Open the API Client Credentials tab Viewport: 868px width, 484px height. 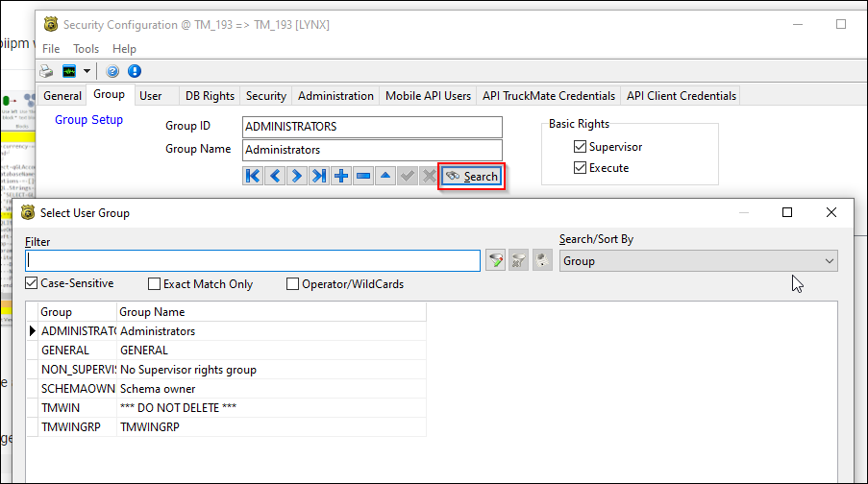point(682,96)
